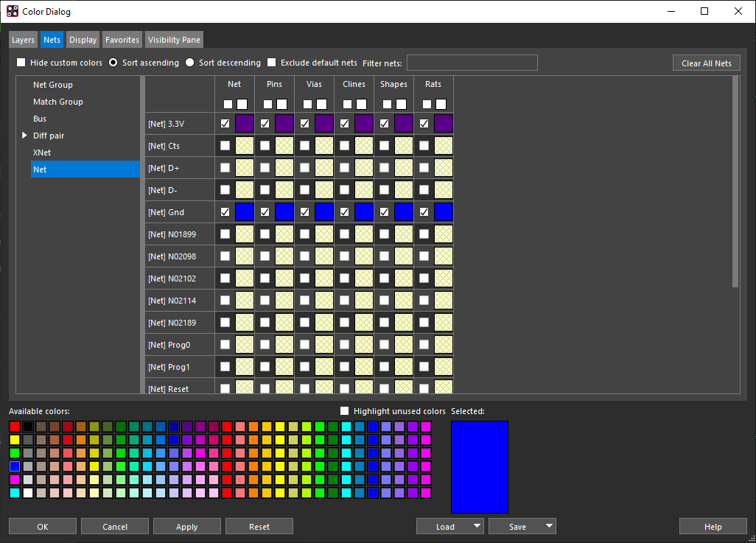This screenshot has height=543, width=756.
Task: Switch to the Layers tab
Action: [x=23, y=39]
